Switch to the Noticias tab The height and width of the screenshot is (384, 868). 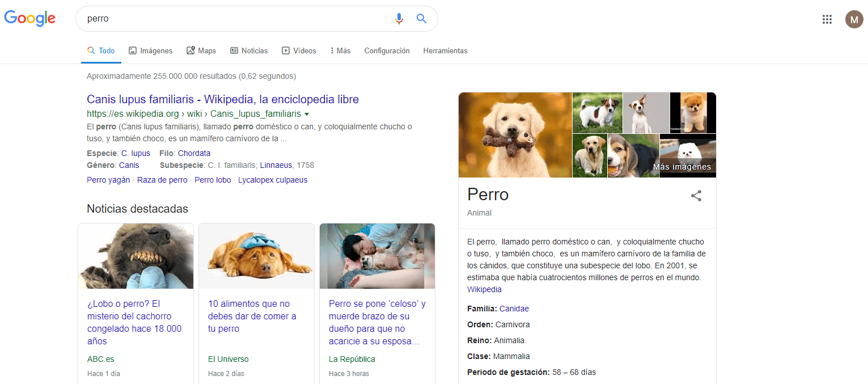pos(249,50)
